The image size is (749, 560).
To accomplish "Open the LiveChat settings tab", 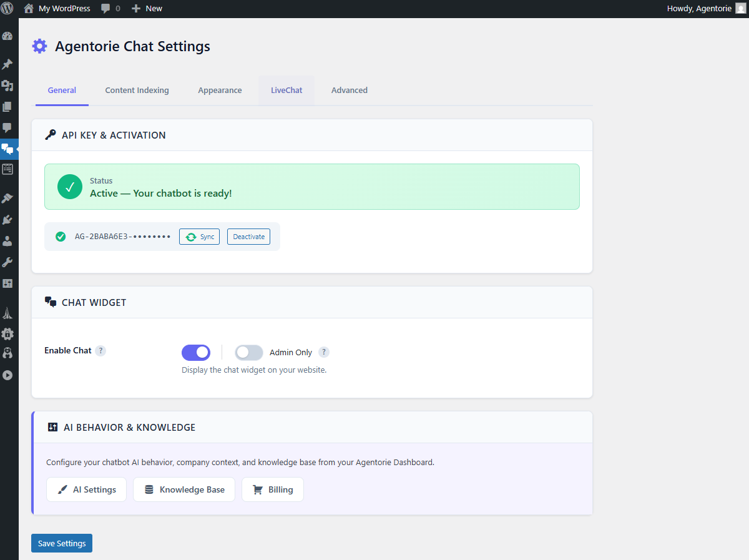I will [x=286, y=90].
